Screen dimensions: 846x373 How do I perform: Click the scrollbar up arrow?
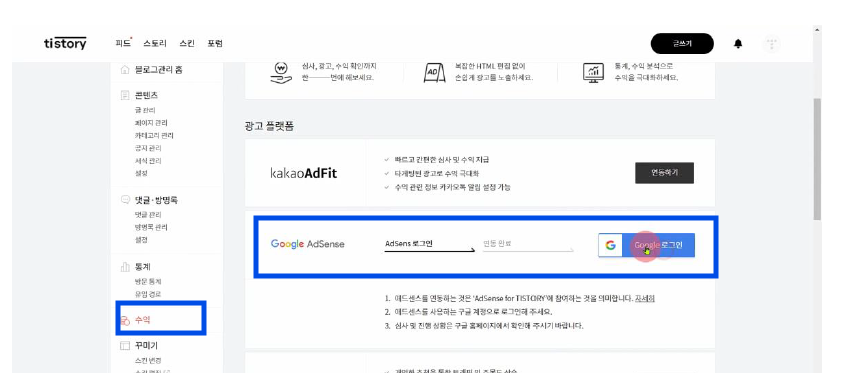pos(817,30)
